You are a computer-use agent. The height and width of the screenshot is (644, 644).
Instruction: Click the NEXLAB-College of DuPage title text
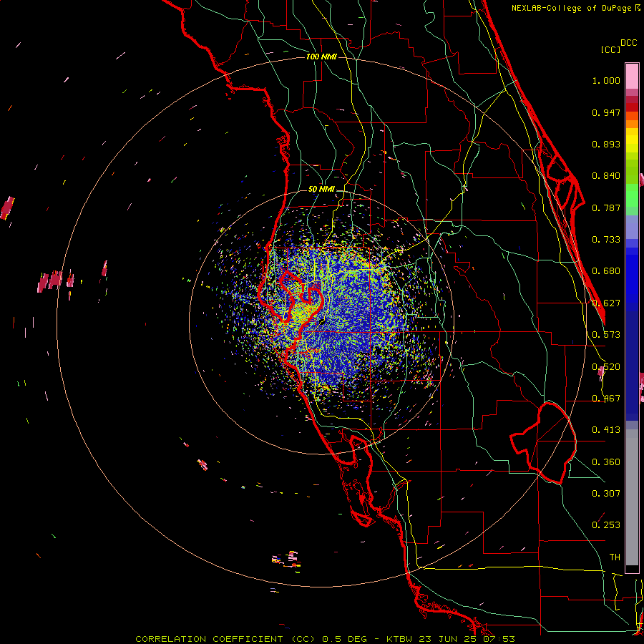pos(571,8)
